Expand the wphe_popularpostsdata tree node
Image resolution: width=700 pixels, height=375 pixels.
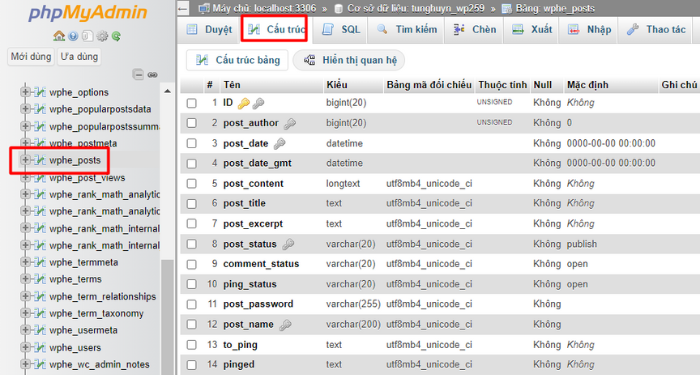(25, 109)
